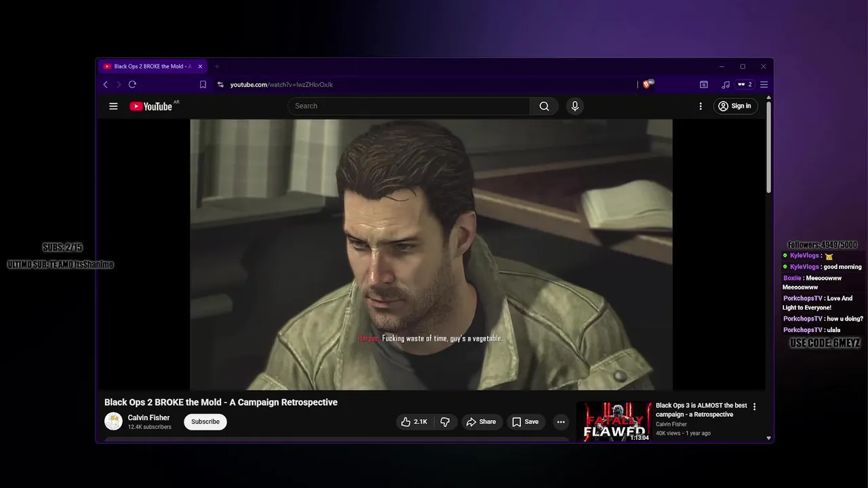Open the YouTube guide hamburger menu
Screen dimensions: 868x488
[113, 106]
